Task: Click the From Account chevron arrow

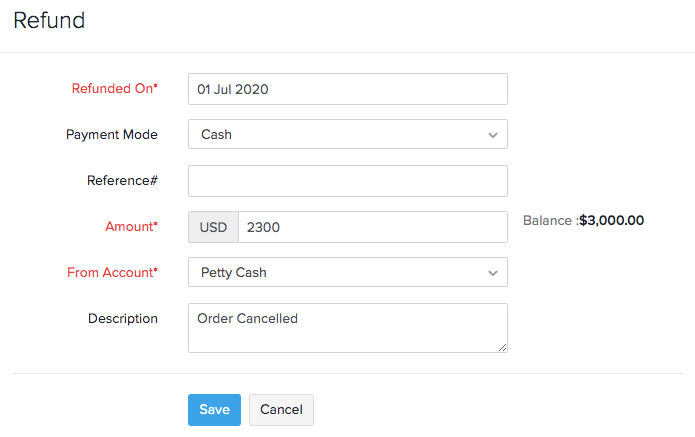Action: 493,273
